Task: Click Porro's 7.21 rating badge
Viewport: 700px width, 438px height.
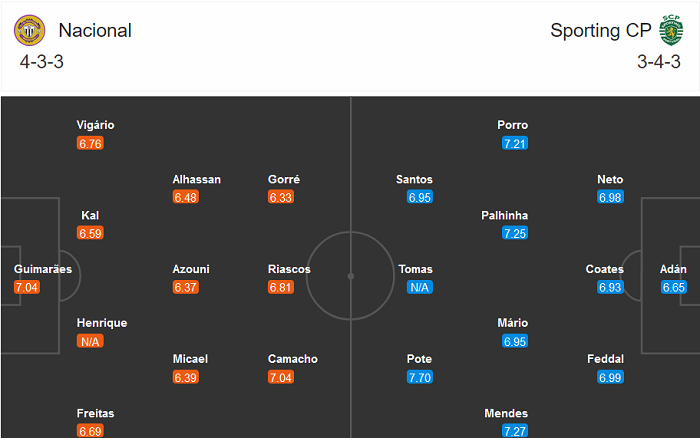Action: [x=515, y=143]
